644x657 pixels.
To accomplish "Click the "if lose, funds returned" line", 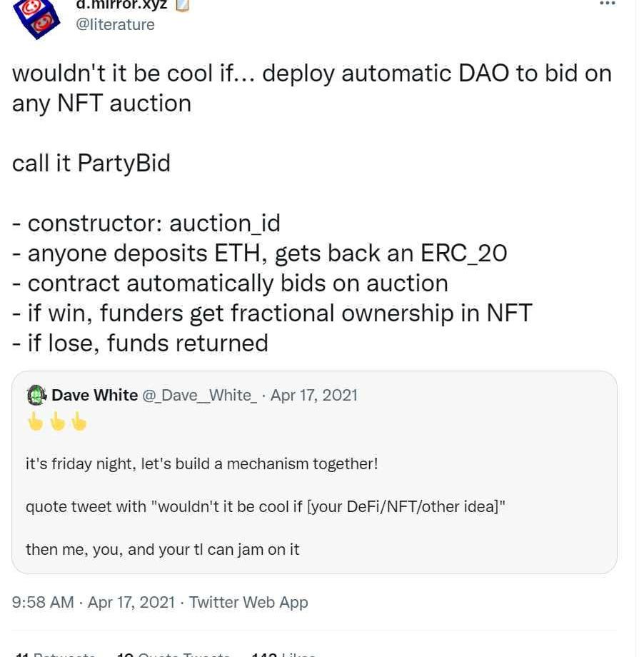I will 140,343.
